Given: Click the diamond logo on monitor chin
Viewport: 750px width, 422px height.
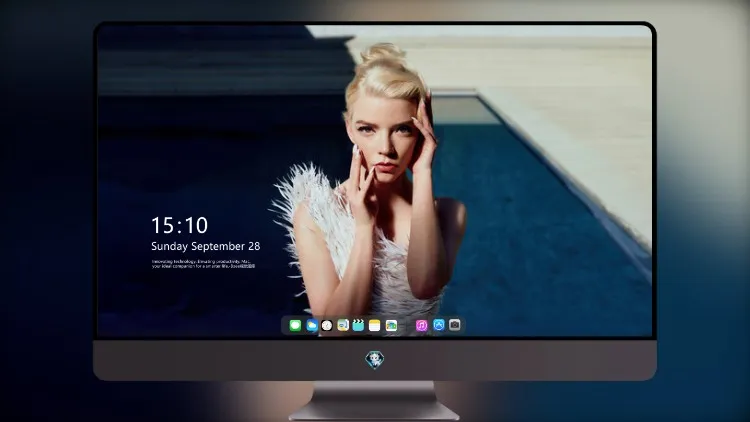Looking at the screenshot, I should (x=375, y=360).
